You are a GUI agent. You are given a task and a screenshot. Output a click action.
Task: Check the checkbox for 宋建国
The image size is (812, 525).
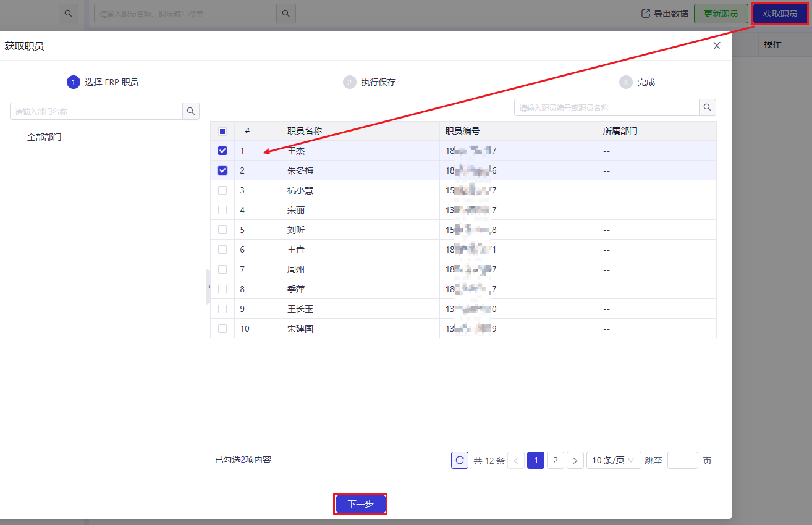(222, 329)
